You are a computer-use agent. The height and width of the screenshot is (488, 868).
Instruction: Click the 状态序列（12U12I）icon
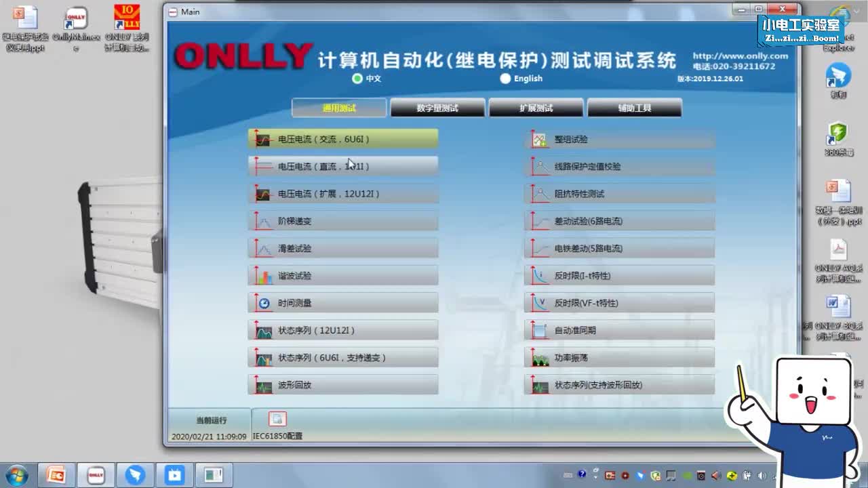click(x=262, y=330)
